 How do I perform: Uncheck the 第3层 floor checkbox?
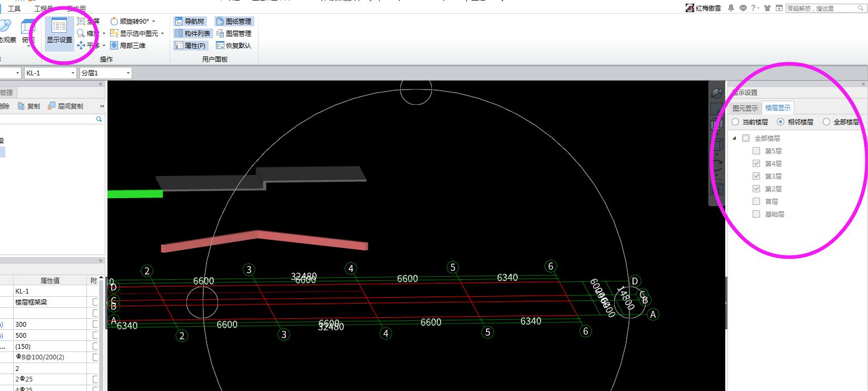pyautogui.click(x=756, y=176)
